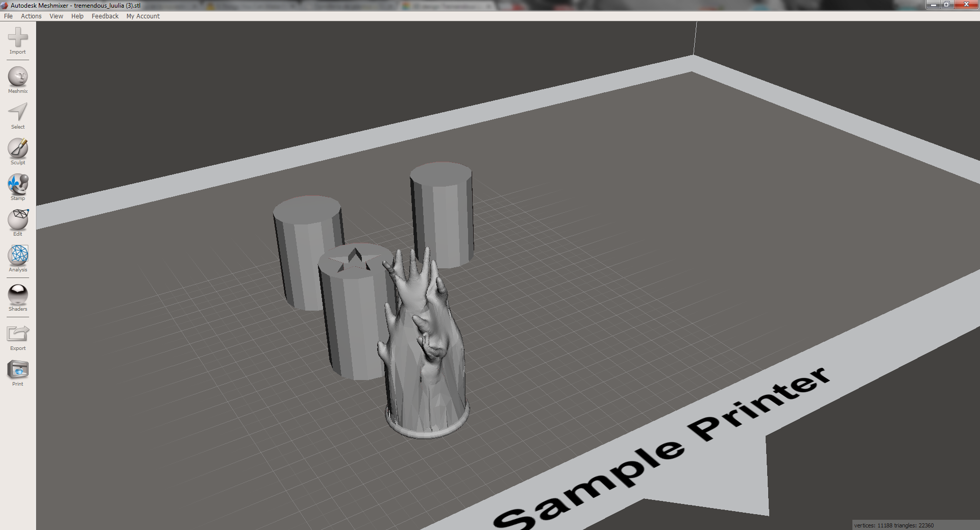
Task: Minimize the Meshmixer window
Action: tap(933, 5)
